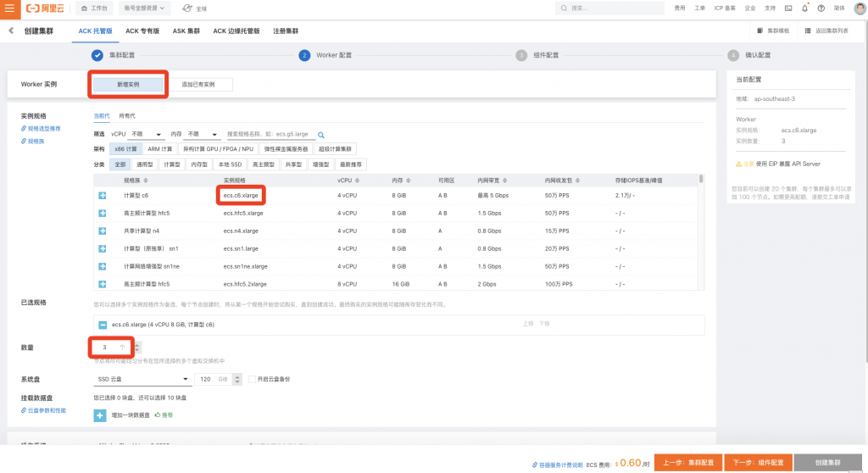The height and width of the screenshot is (473, 868).
Task: Switch to ACK 专有版 tab
Action: point(142,31)
